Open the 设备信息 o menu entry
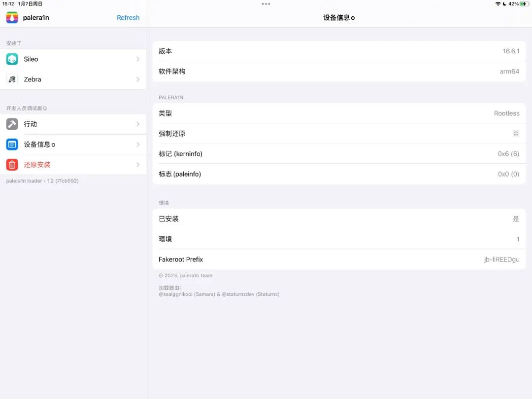Image resolution: width=532 pixels, height=399 pixels. (73, 145)
